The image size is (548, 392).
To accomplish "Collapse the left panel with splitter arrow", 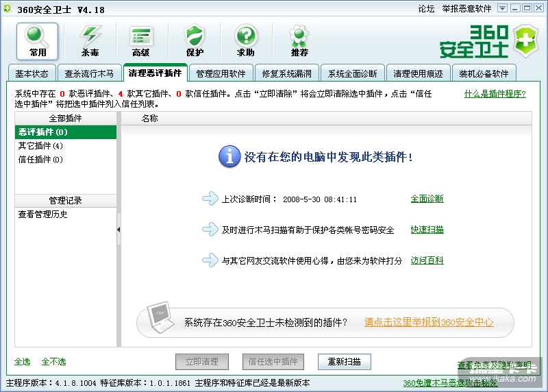I will tap(119, 230).
